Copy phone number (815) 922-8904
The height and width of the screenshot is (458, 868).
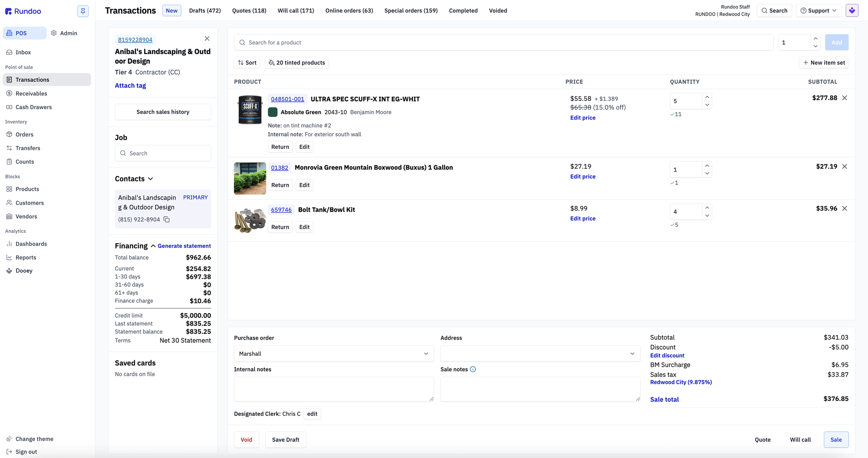click(167, 219)
